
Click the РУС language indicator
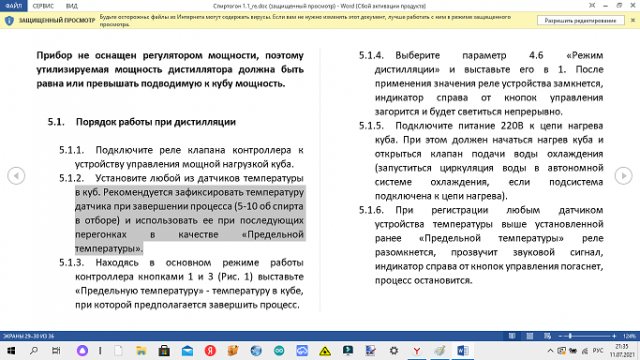pos(598,351)
